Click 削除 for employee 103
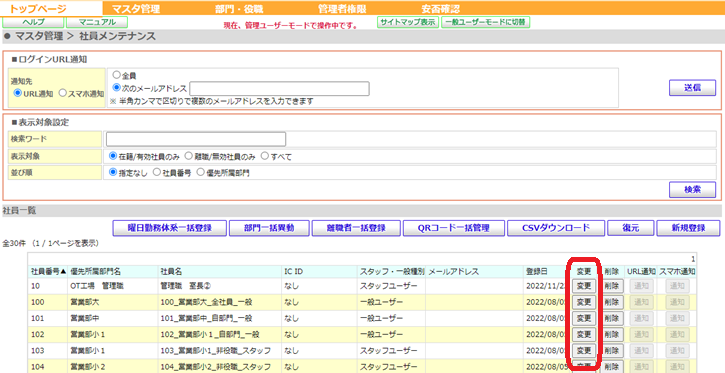This screenshot has height=373, width=725. click(x=612, y=350)
